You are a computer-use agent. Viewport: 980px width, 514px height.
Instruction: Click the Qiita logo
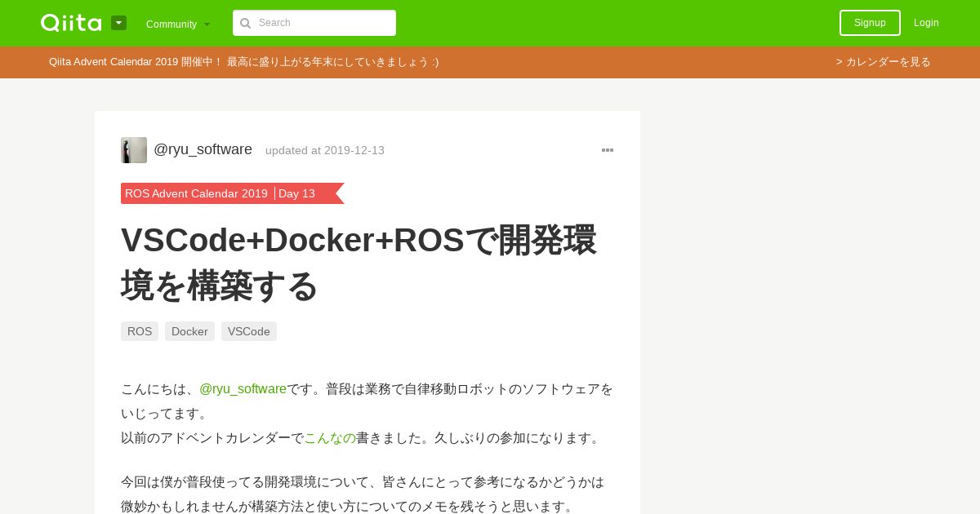(71, 23)
